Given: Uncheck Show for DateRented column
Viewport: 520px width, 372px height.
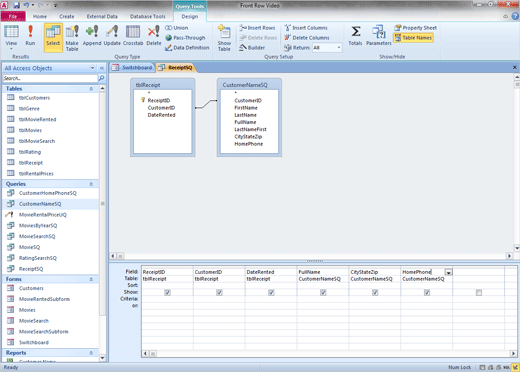Looking at the screenshot, I should [271, 292].
